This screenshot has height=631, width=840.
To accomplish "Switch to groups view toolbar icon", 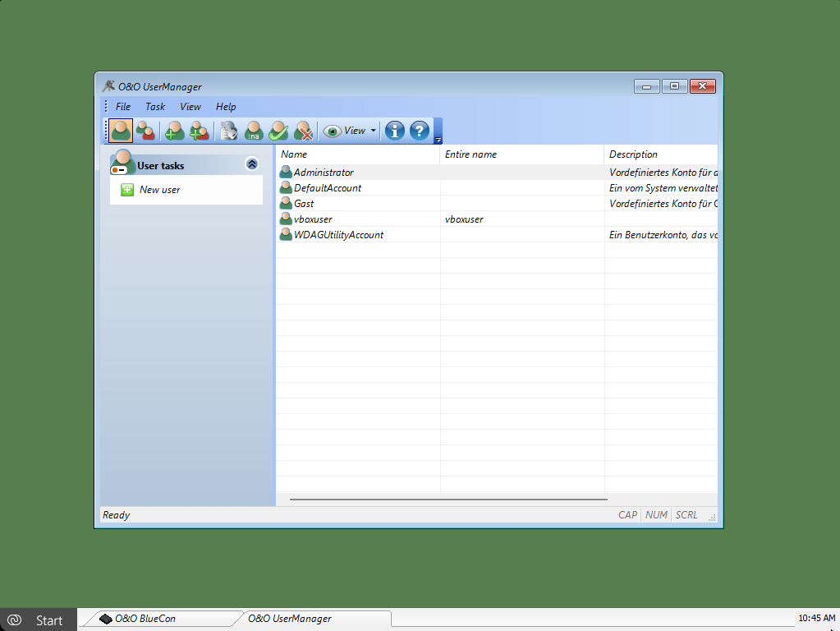I will pyautogui.click(x=146, y=131).
